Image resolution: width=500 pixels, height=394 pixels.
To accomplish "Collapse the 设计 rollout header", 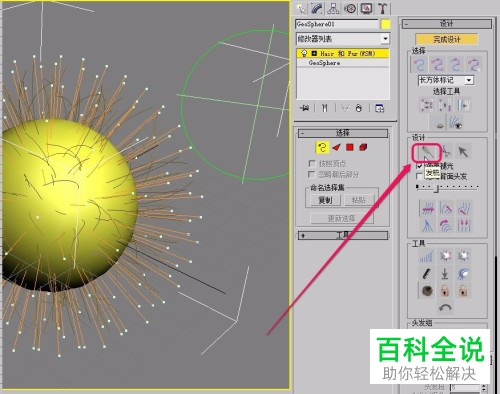I will point(447,24).
